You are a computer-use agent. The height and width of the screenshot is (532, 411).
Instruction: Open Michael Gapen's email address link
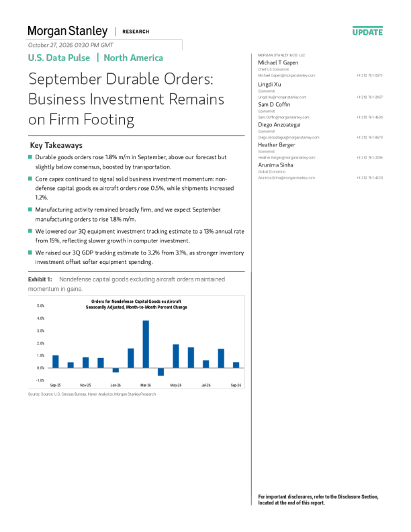(286, 75)
